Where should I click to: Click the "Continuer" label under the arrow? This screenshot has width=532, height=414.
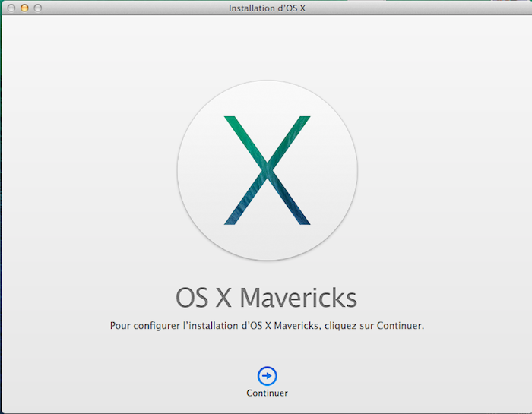click(x=267, y=393)
